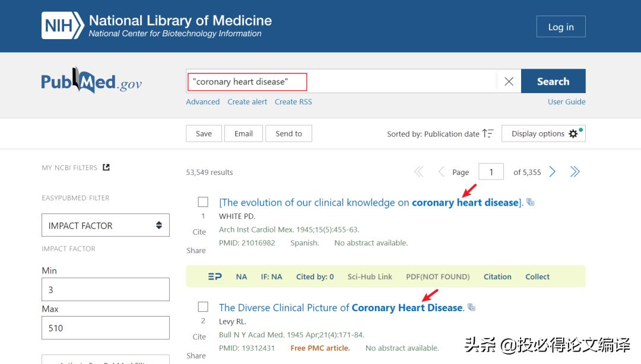641x364 pixels.
Task: Open MY NCBI FILTERS via its external link icon
Action: coord(105,167)
